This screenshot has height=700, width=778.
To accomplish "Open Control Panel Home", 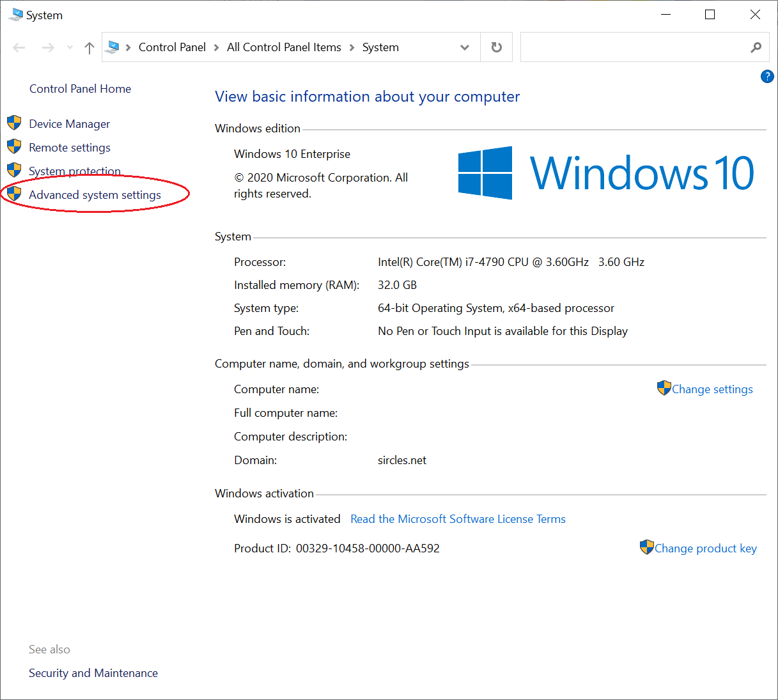I will pyautogui.click(x=80, y=89).
